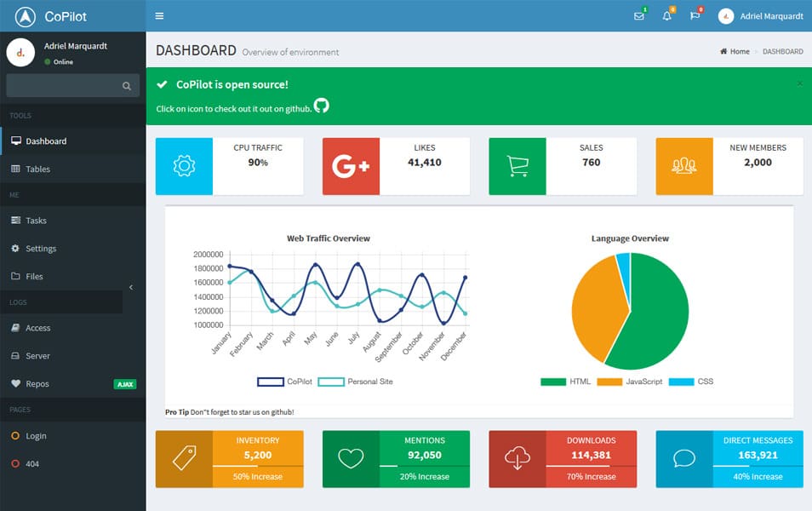This screenshot has width=812, height=511.
Task: Go to the Login page link
Action: pyautogui.click(x=72, y=436)
